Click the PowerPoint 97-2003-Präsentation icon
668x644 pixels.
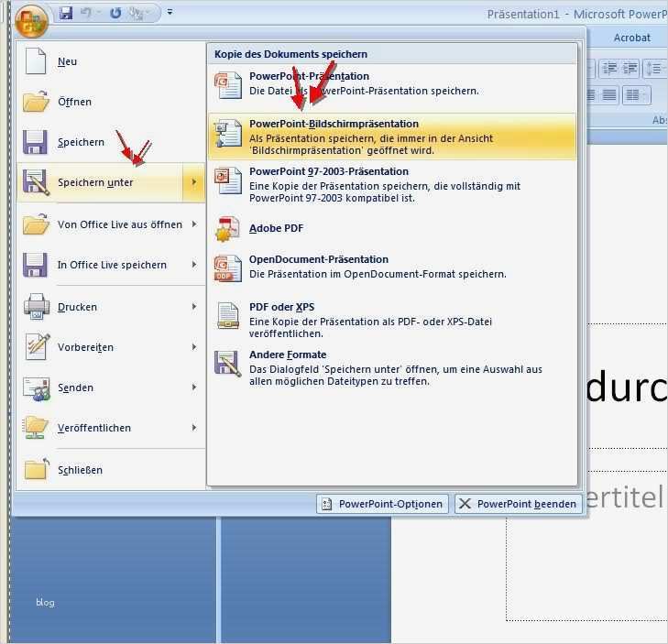pos(228,180)
